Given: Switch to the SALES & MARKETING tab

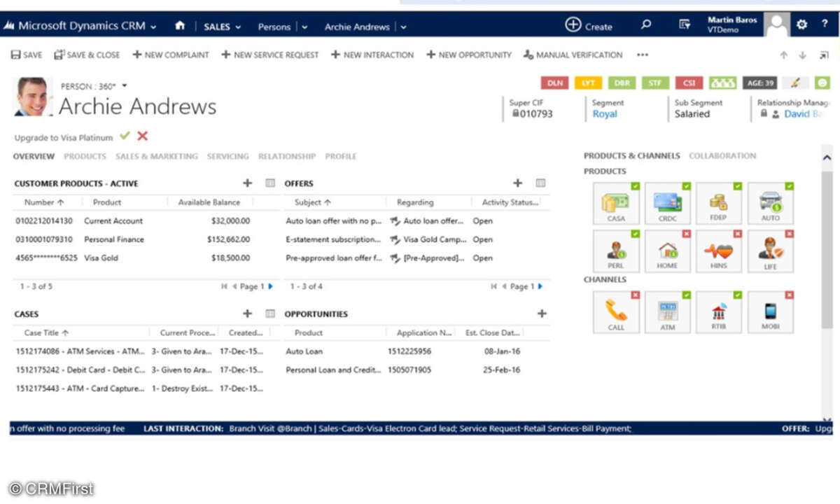Looking at the screenshot, I should coord(157,157).
